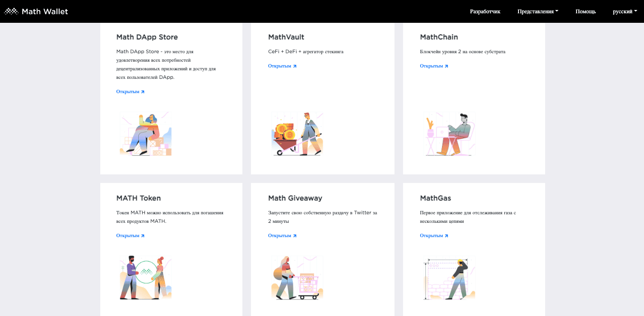This screenshot has height=316, width=644.
Task: Click the MathGas measuring wall illustration
Action: pyautogui.click(x=449, y=278)
